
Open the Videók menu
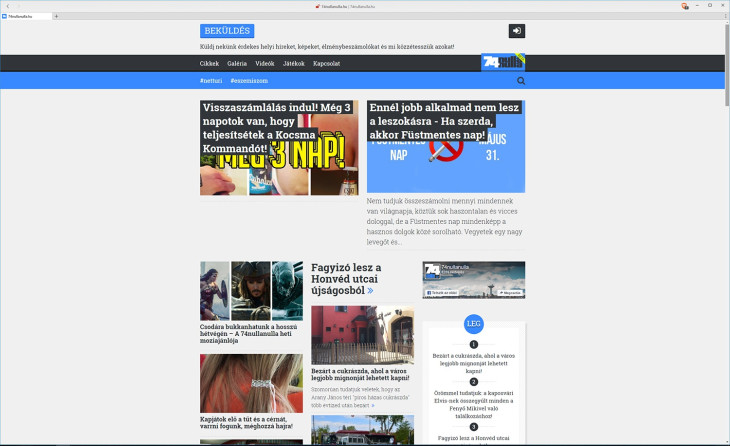(265, 63)
